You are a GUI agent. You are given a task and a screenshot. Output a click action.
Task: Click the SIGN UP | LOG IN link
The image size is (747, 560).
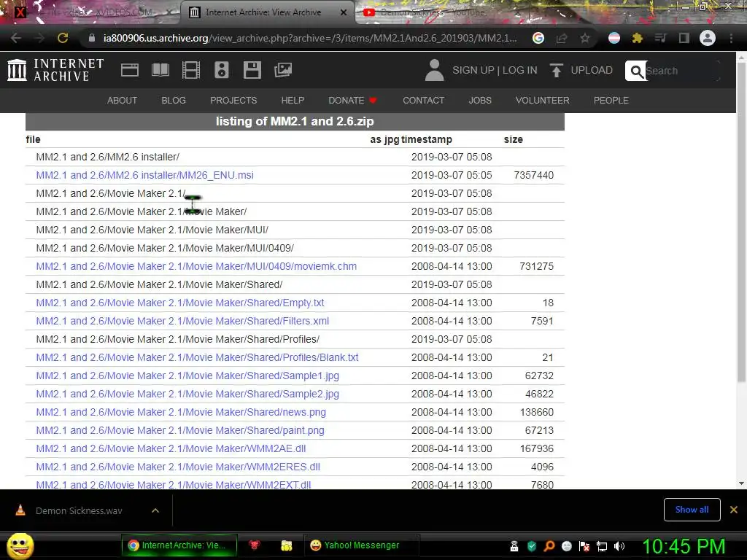(x=495, y=70)
